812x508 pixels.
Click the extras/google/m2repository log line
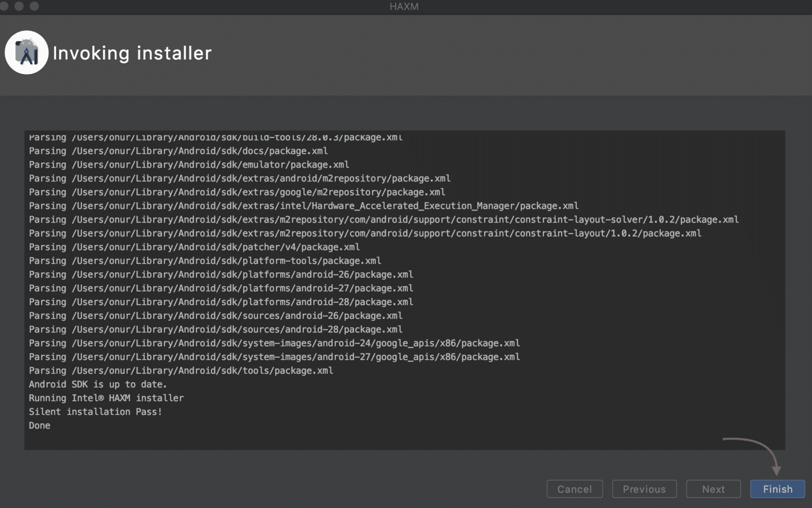point(237,192)
